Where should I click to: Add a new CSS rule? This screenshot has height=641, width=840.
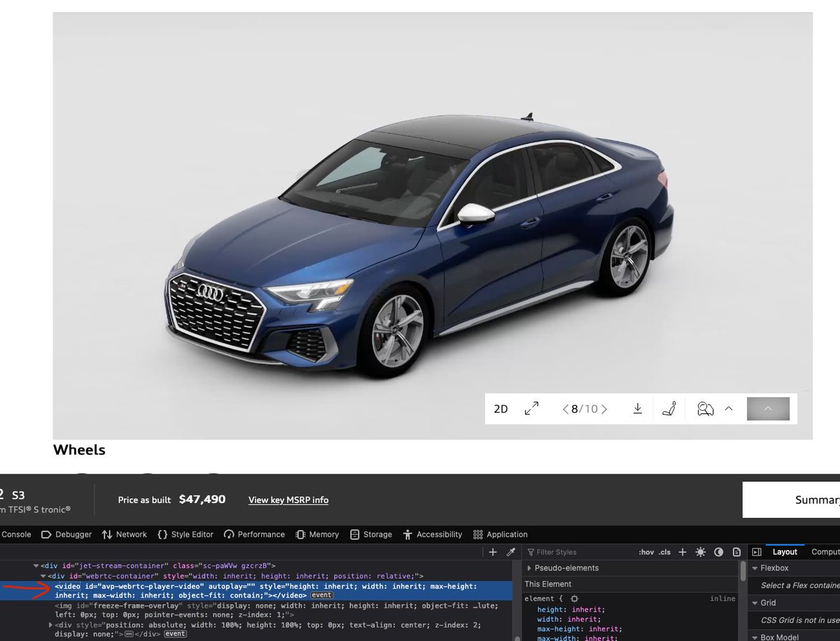click(x=682, y=552)
